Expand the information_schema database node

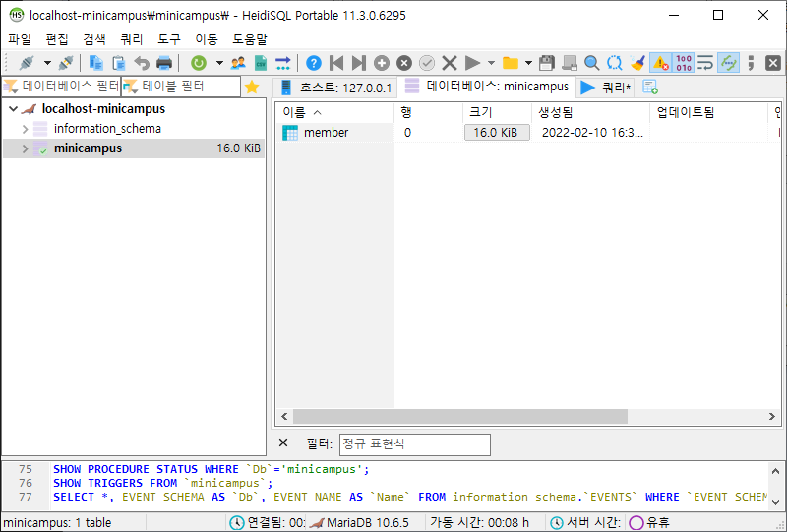(x=26, y=129)
